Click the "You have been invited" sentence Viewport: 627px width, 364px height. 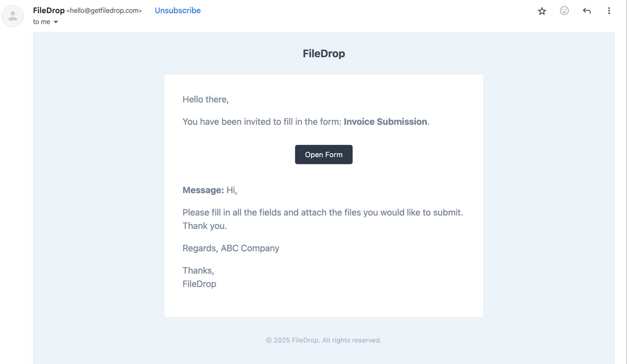tap(262, 122)
